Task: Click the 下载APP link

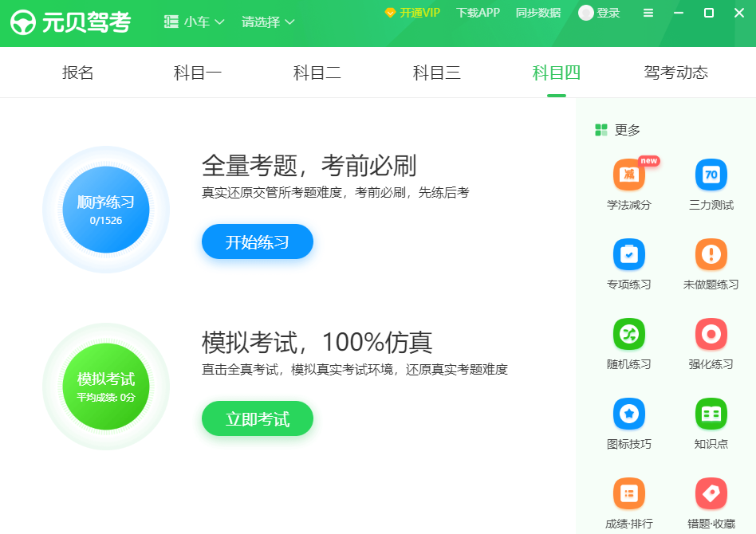Action: coord(478,13)
